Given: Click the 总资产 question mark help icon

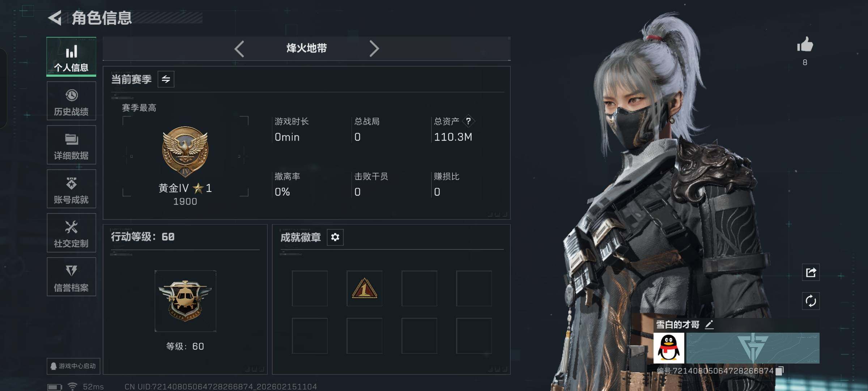Looking at the screenshot, I should click(468, 121).
